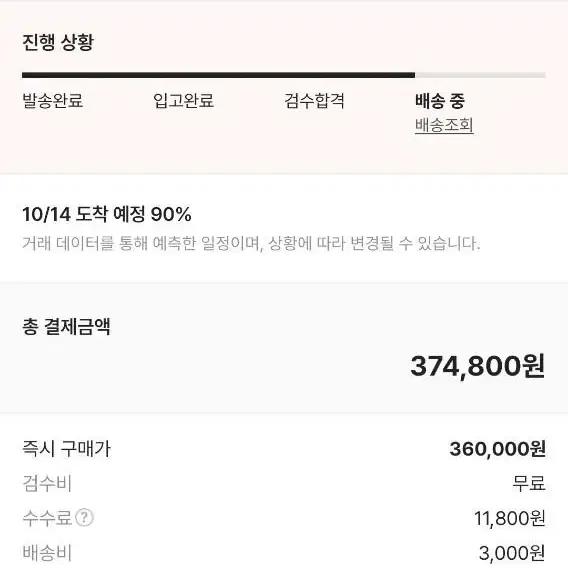Open the 수수료 help question-mark icon
The height and width of the screenshot is (568, 568).
[x=84, y=517]
